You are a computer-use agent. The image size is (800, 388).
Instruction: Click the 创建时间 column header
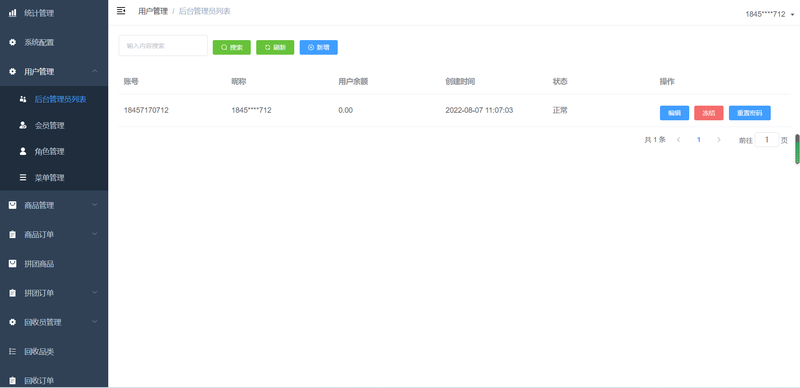point(460,82)
